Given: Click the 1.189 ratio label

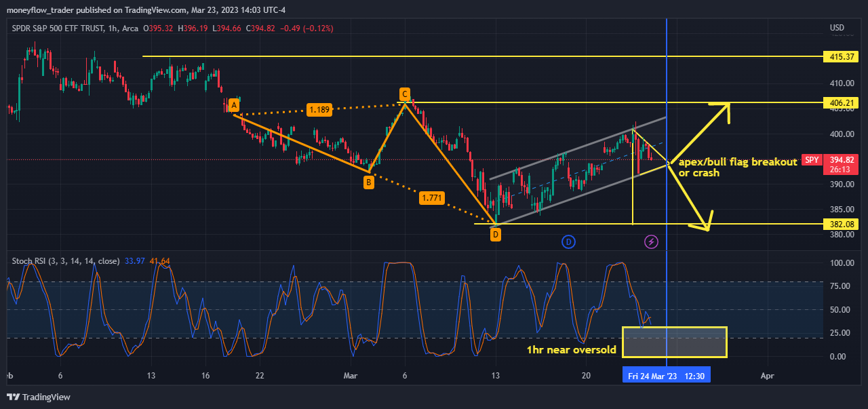Looking at the screenshot, I should 319,109.
